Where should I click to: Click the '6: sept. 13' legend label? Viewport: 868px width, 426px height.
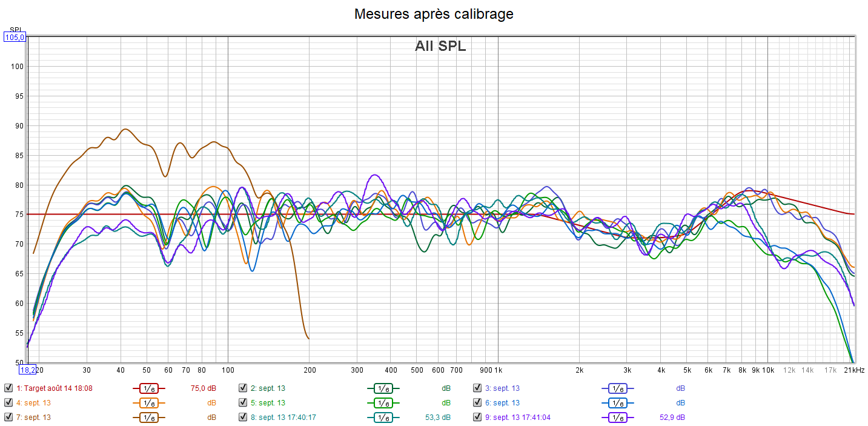pos(502,403)
